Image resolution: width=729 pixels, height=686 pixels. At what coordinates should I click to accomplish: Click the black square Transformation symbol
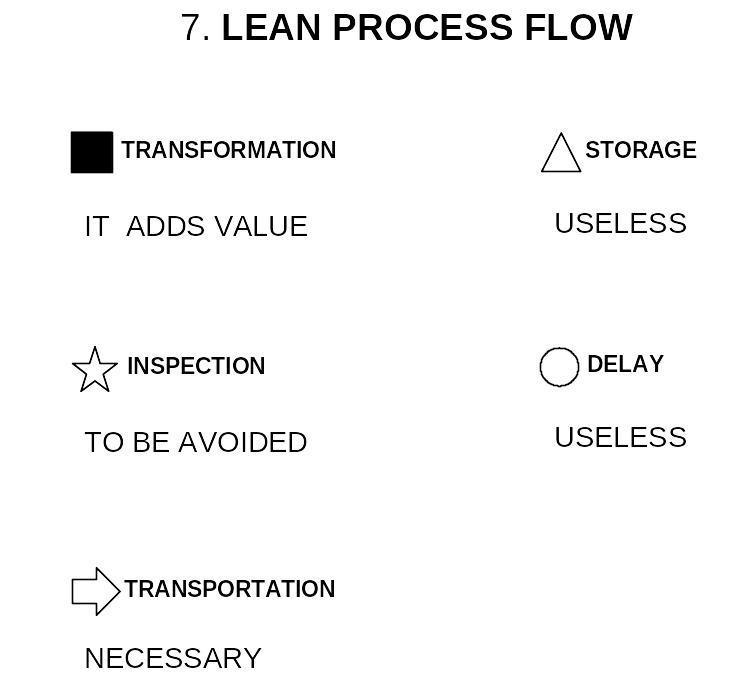(92, 152)
